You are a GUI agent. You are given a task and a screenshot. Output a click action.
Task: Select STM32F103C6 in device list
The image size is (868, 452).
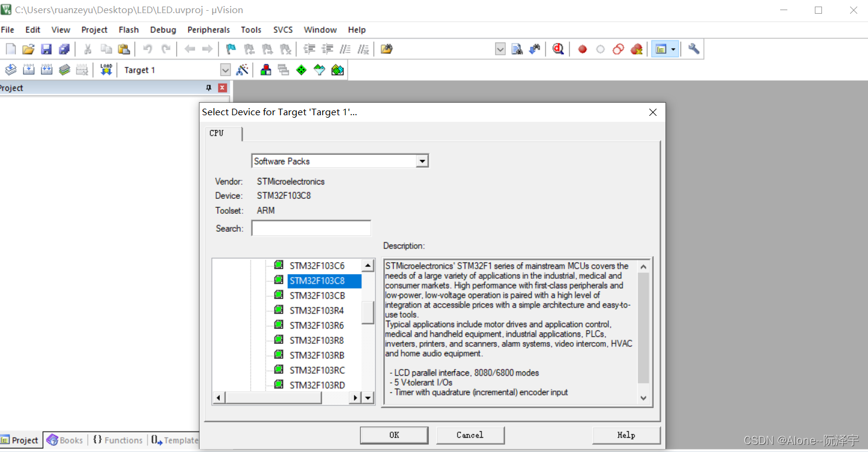coord(317,266)
